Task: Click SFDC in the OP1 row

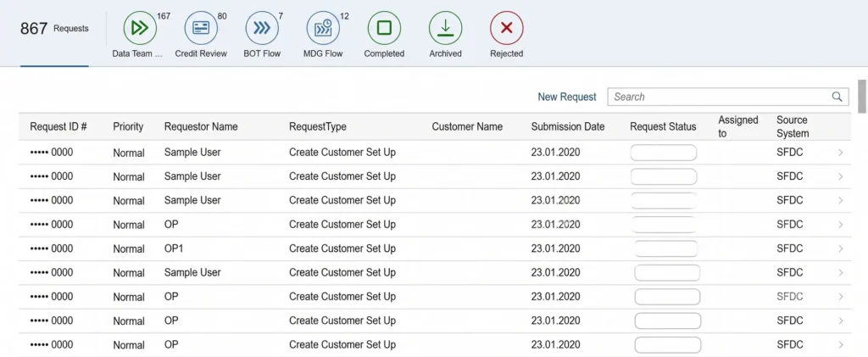Action: point(790,248)
